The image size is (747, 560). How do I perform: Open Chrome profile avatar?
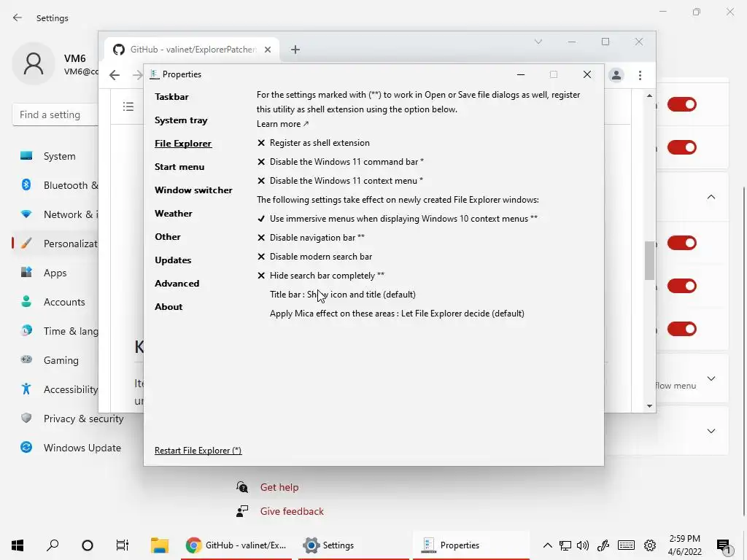click(x=616, y=75)
